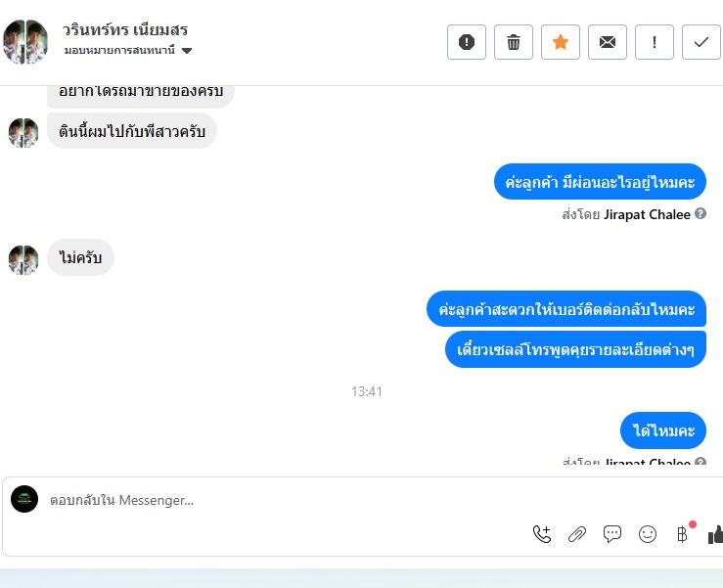Select the message bubble ไม่ครับ
Screen dimensions: 723x588
click(80, 257)
